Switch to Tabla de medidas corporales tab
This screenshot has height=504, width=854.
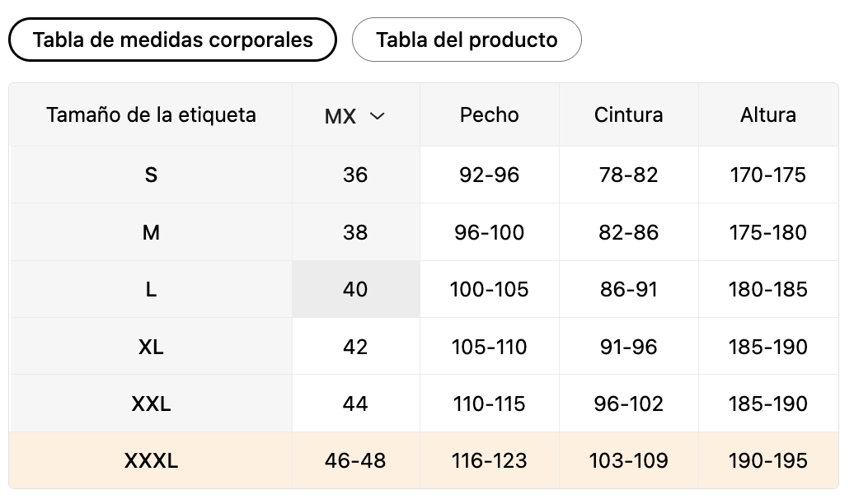pos(172,40)
